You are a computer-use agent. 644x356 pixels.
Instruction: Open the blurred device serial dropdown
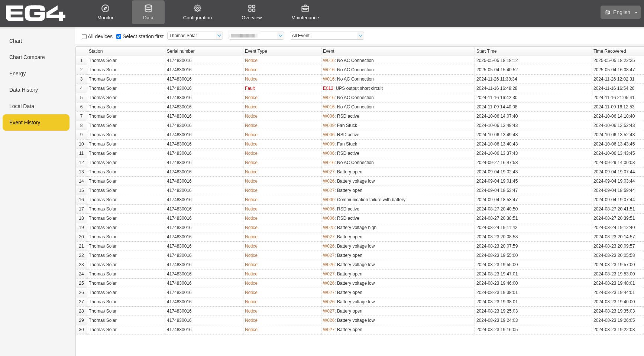(x=256, y=36)
